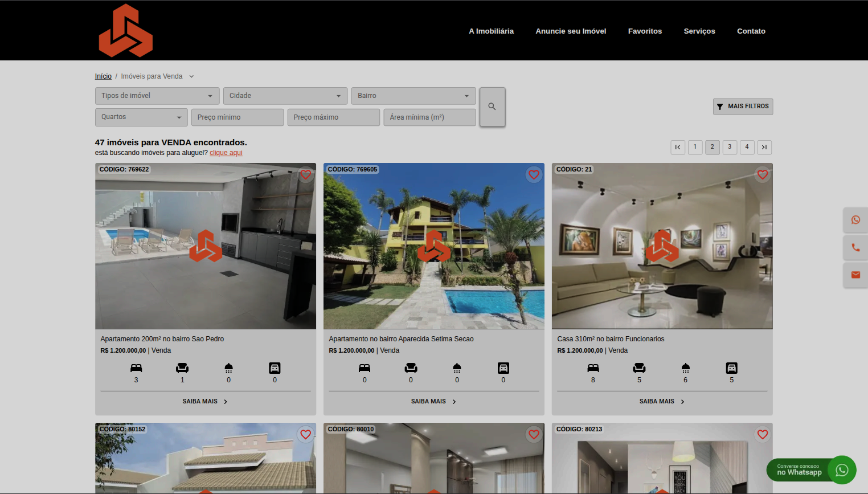The width and height of the screenshot is (868, 494).
Task: Go to the first results page
Action: [x=678, y=147]
